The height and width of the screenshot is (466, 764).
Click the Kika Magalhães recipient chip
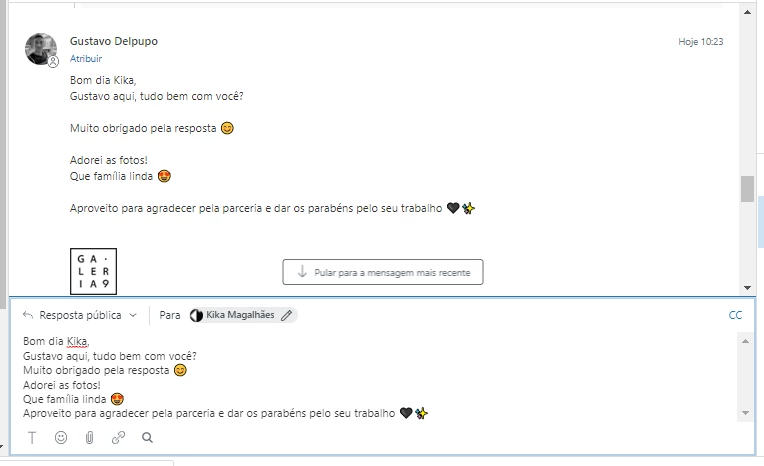(x=243, y=315)
